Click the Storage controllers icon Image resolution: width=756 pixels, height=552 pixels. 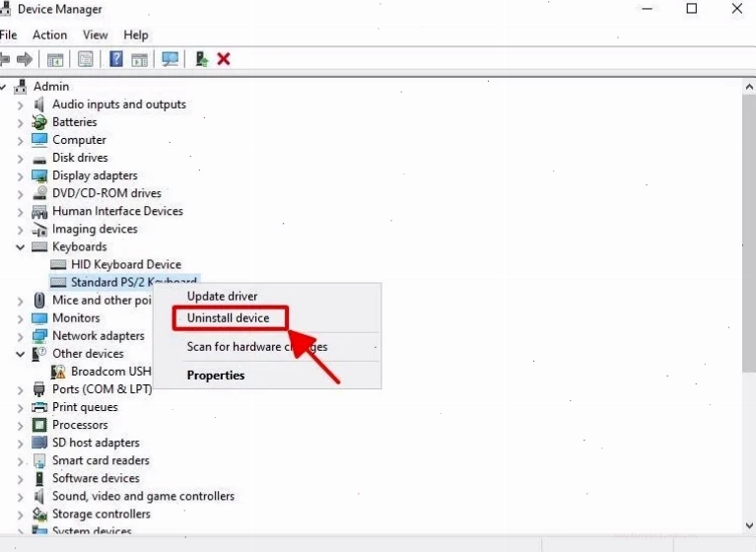click(x=39, y=514)
